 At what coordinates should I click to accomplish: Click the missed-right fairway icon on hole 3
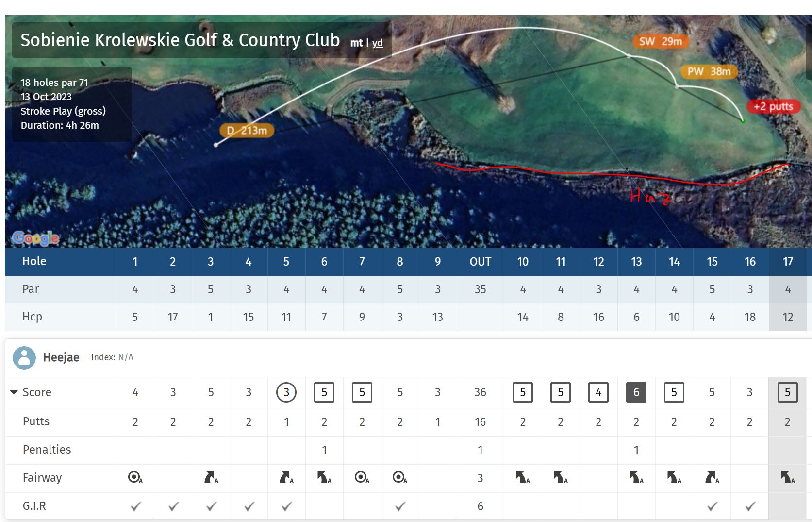pyautogui.click(x=211, y=478)
